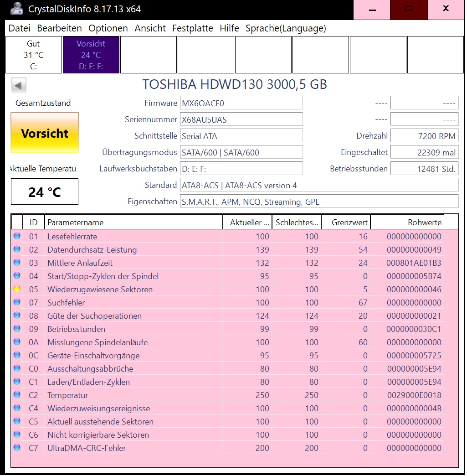Click raw value 0000000030C1
The width and height of the screenshot is (467, 476).
pyautogui.click(x=414, y=329)
